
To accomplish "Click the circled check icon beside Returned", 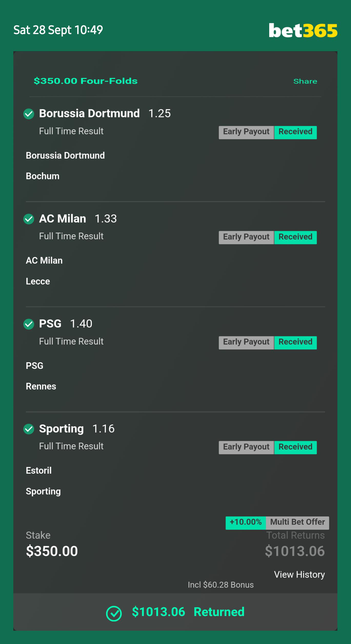I will (114, 614).
